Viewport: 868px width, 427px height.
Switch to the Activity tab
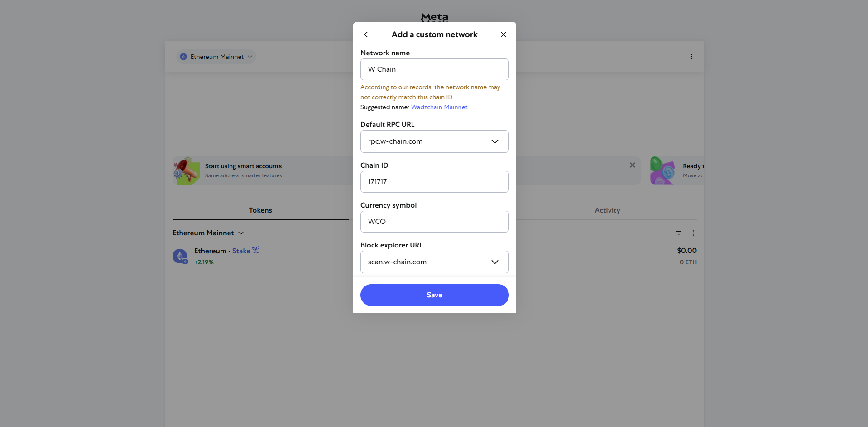pyautogui.click(x=607, y=210)
